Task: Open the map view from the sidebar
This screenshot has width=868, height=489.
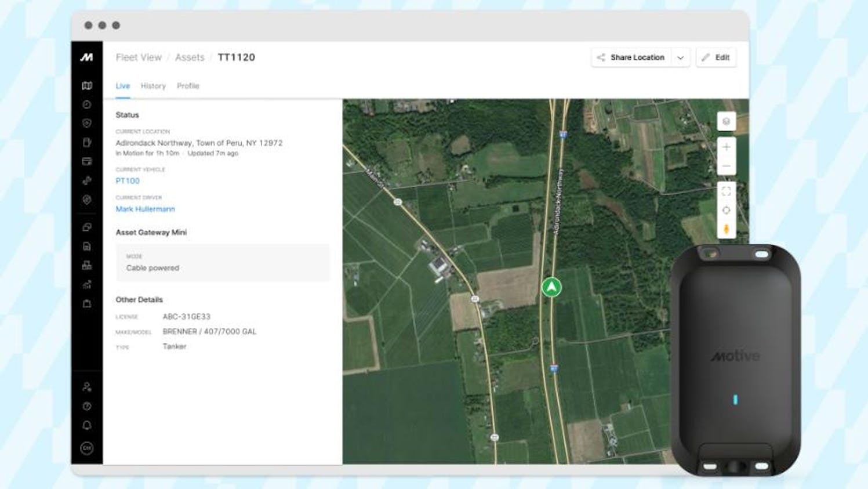Action: pos(87,86)
